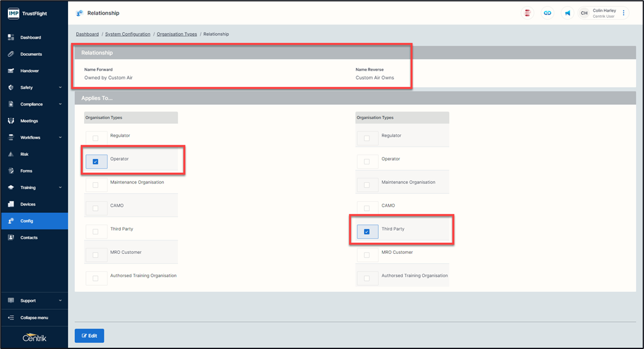Open the announcements megaphone icon
Screen dimensions: 644x349
coord(567,13)
